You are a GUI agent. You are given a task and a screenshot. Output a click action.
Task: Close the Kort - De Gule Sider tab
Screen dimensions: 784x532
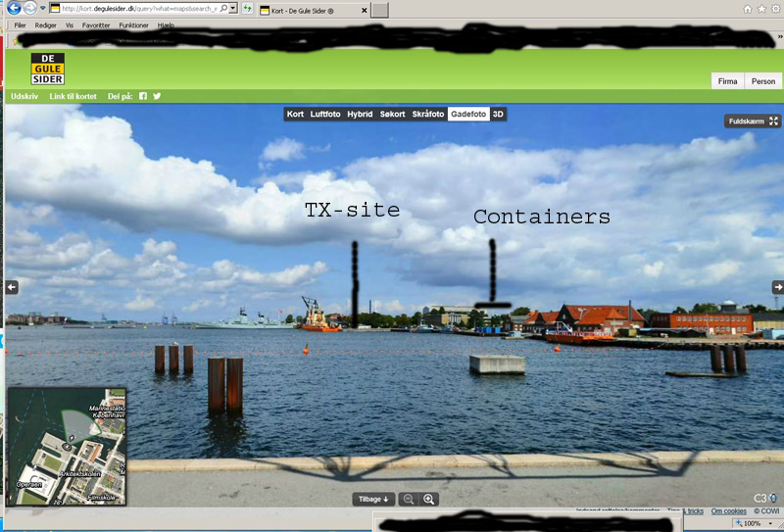[364, 11]
